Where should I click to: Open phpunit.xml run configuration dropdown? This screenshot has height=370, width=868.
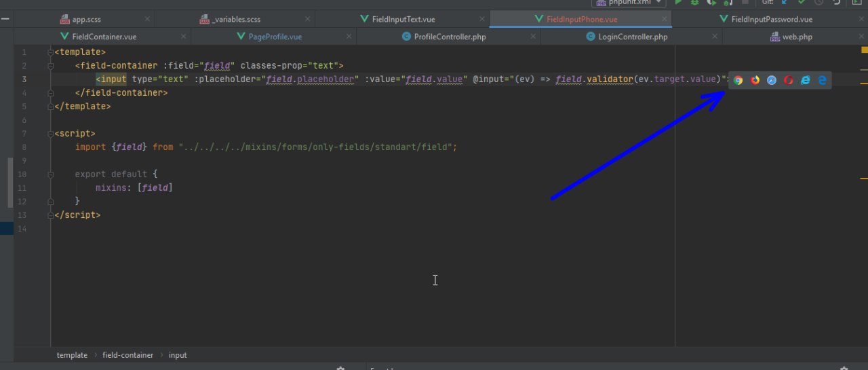click(629, 3)
